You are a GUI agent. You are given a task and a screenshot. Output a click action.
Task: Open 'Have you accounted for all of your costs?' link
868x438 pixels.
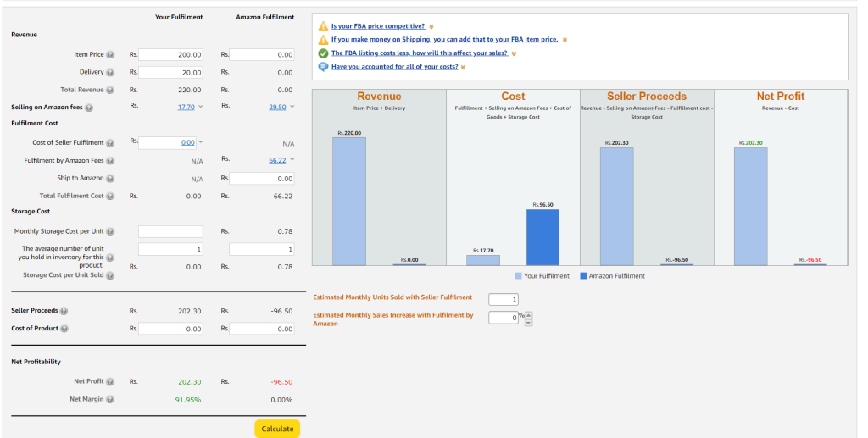tap(395, 67)
